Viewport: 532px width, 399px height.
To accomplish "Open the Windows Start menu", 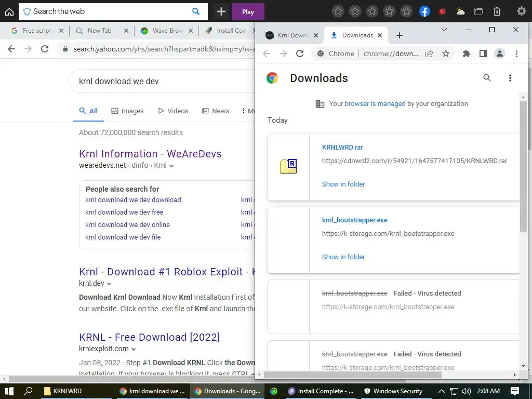I will (9, 391).
